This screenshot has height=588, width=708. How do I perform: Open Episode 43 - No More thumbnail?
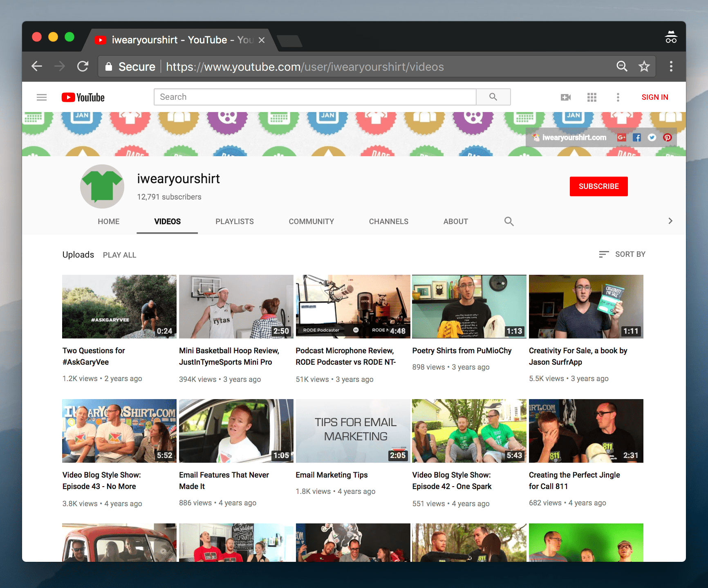[119, 431]
